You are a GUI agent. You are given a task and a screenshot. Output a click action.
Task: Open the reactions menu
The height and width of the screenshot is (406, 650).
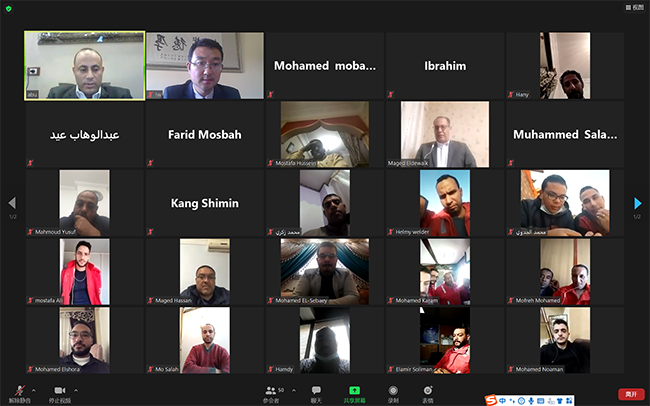(427, 394)
